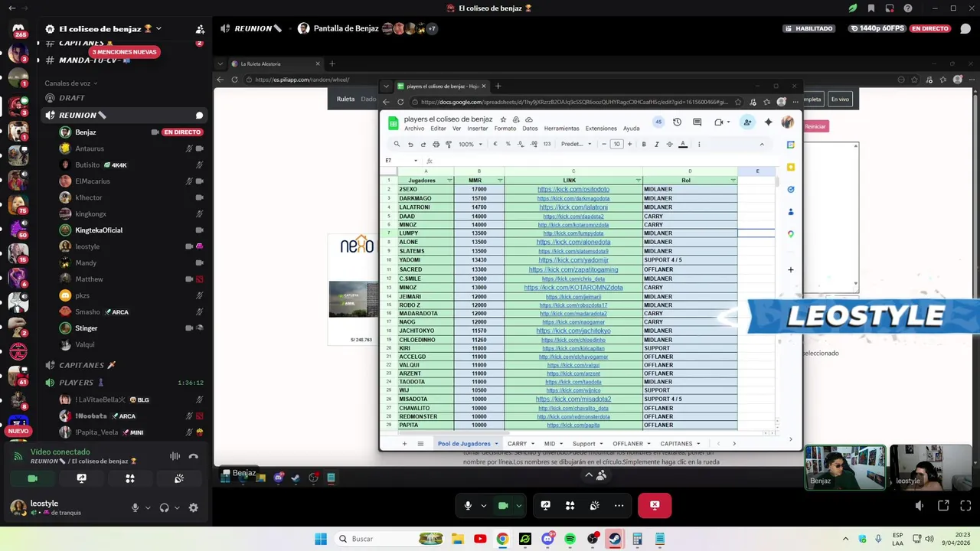The height and width of the screenshot is (551, 980).
Task: Click Windows Start button
Action: coord(321,539)
